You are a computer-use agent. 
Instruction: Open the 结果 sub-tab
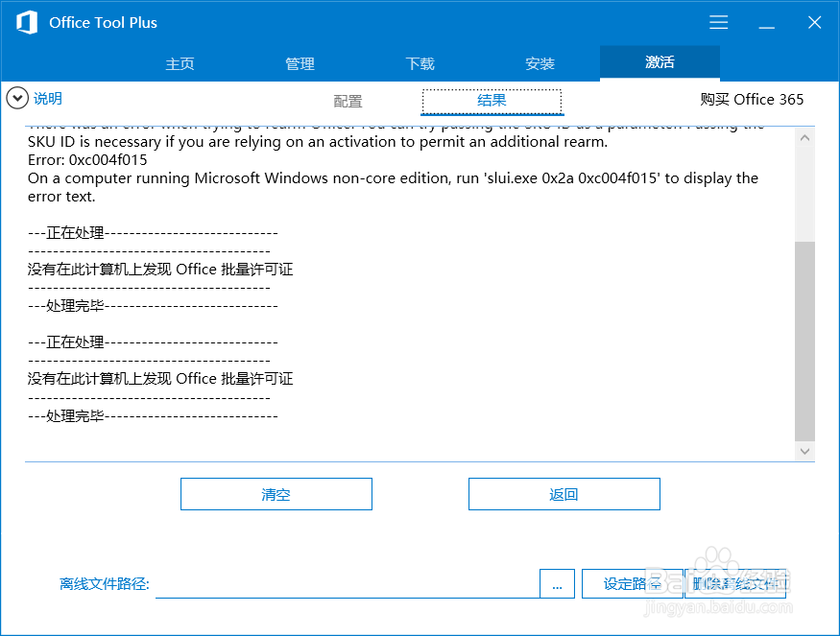tap(492, 101)
